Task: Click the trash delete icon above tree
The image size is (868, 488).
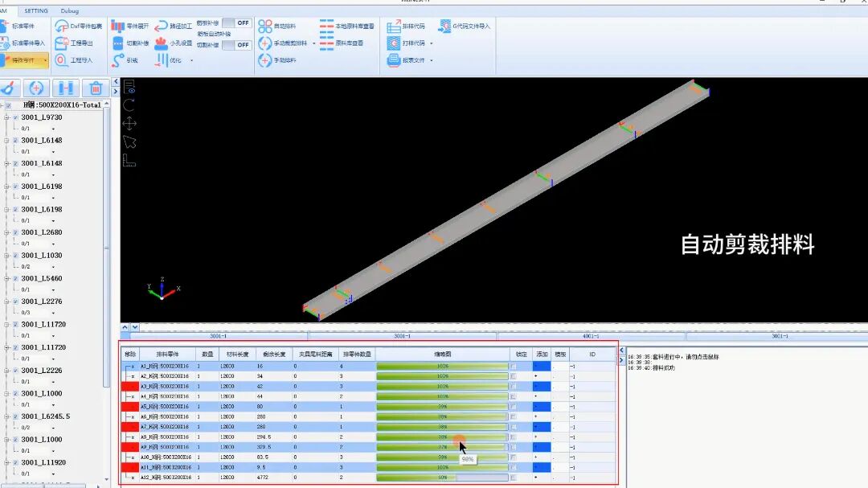Action: pyautogui.click(x=95, y=88)
